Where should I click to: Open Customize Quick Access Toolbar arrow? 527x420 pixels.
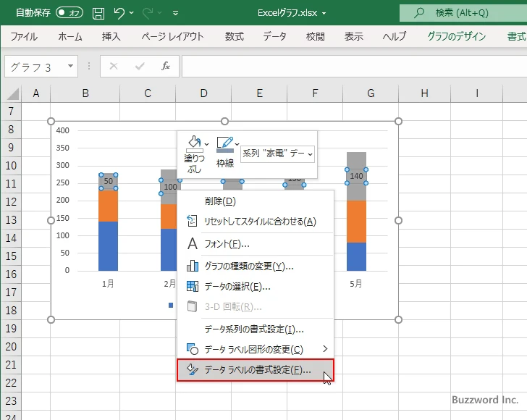pos(175,13)
